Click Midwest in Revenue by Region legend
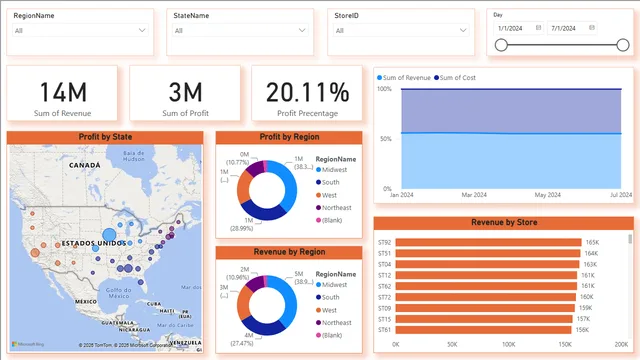This screenshot has width=640, height=360. point(331,285)
